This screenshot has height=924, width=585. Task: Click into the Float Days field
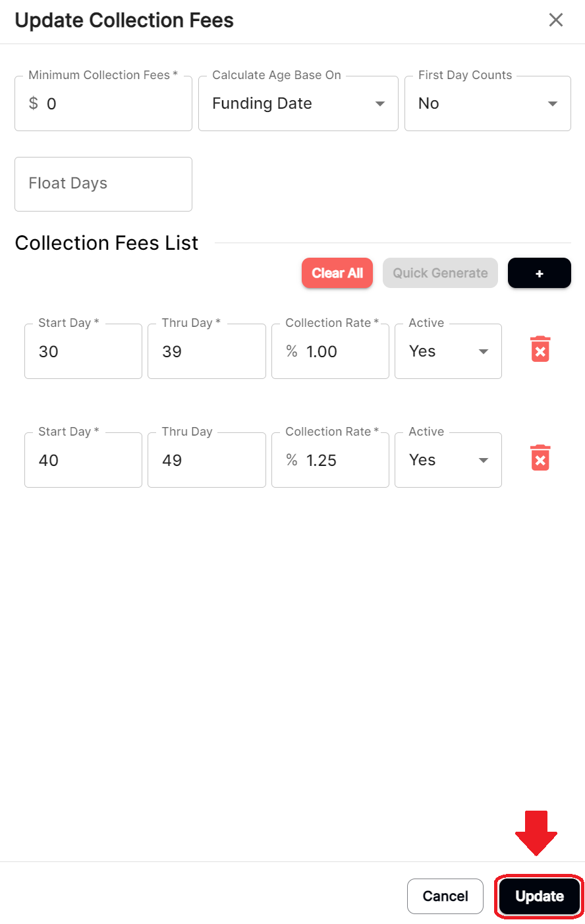click(103, 185)
